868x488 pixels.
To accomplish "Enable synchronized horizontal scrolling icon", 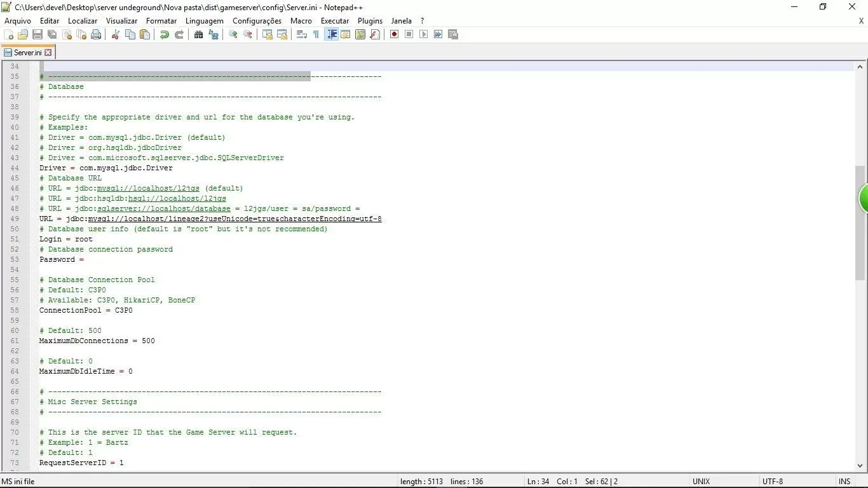I will (282, 34).
